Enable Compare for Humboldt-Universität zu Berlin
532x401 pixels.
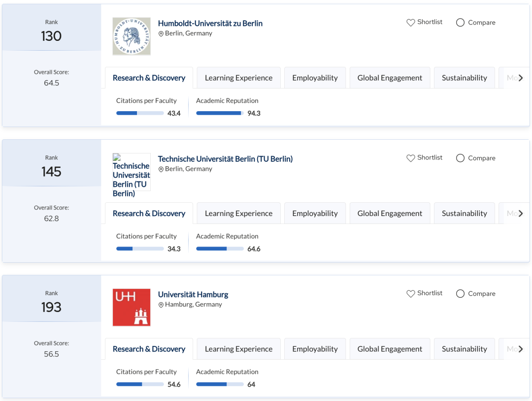[x=460, y=23]
